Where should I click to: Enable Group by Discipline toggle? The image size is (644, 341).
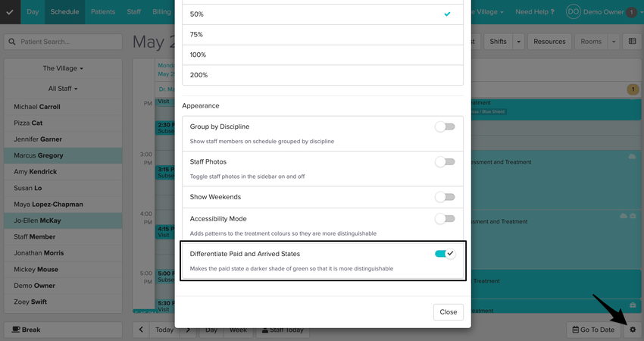445,127
